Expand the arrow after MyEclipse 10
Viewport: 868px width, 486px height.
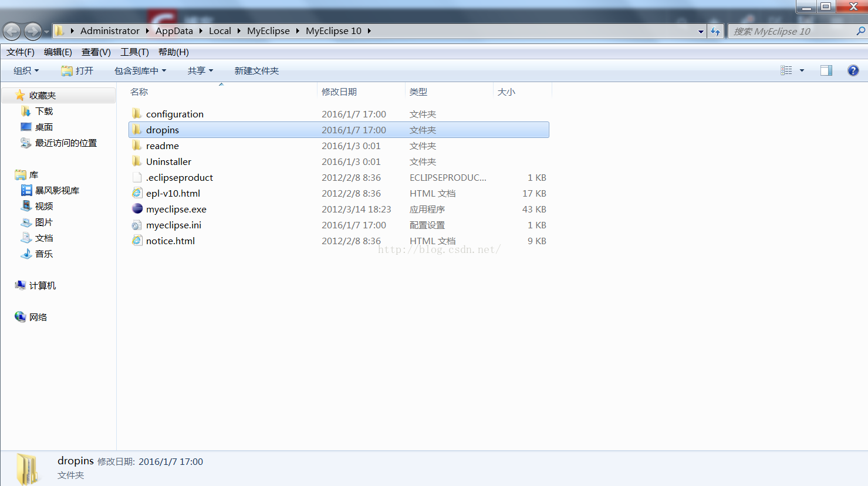(x=369, y=31)
